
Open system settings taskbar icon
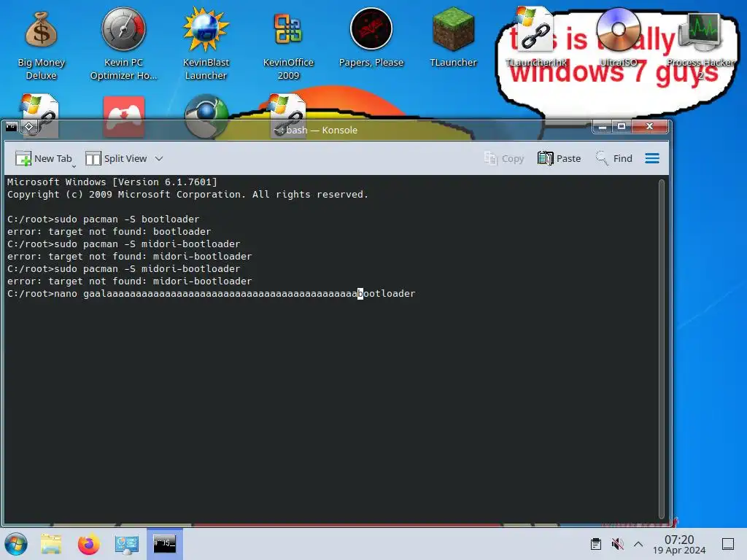(127, 544)
